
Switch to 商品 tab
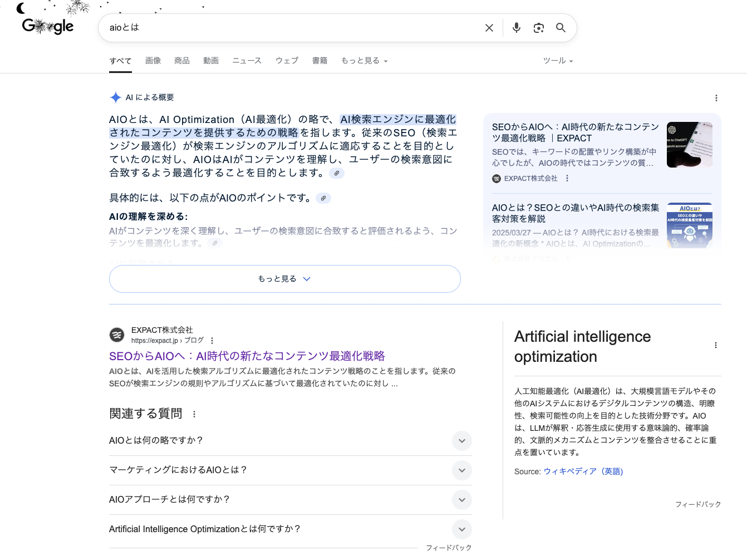coord(182,61)
